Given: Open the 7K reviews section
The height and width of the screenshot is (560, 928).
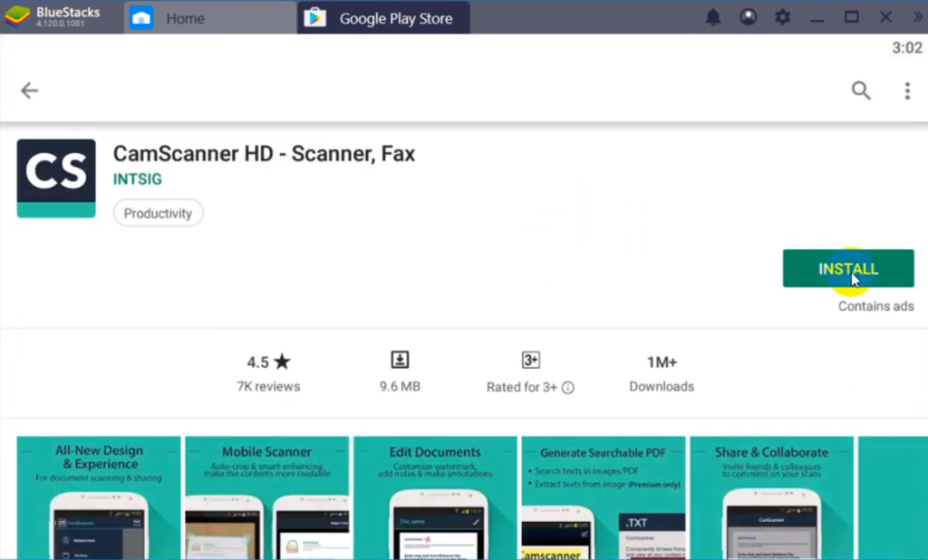Looking at the screenshot, I should [x=268, y=387].
